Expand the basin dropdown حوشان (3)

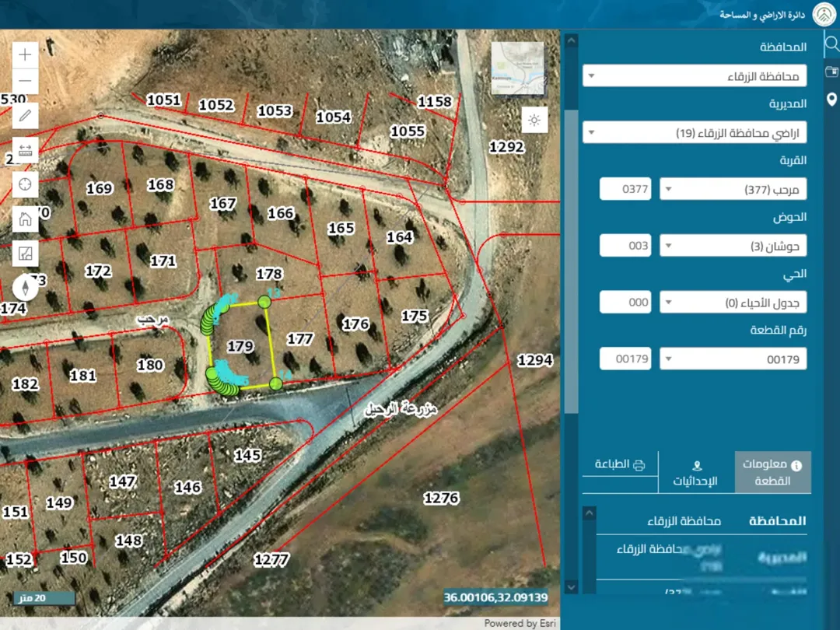pos(733,246)
